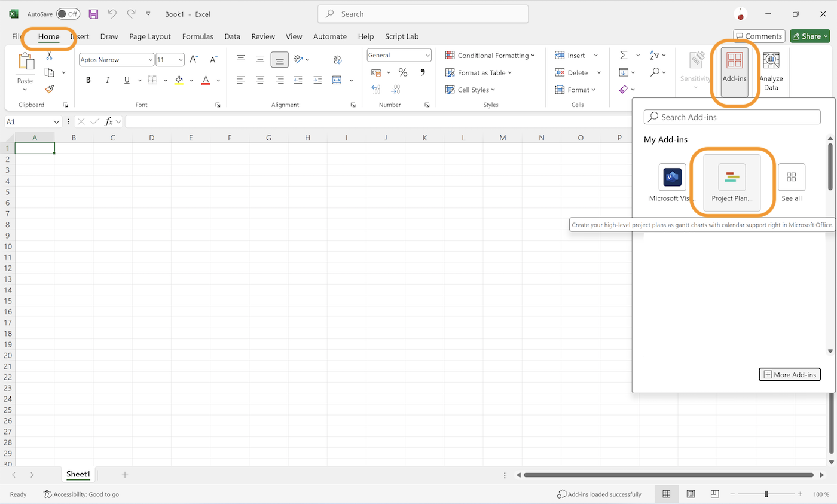Viewport: 837px width, 504px height.
Task: Expand the General number format dropdown
Action: pyautogui.click(x=427, y=55)
